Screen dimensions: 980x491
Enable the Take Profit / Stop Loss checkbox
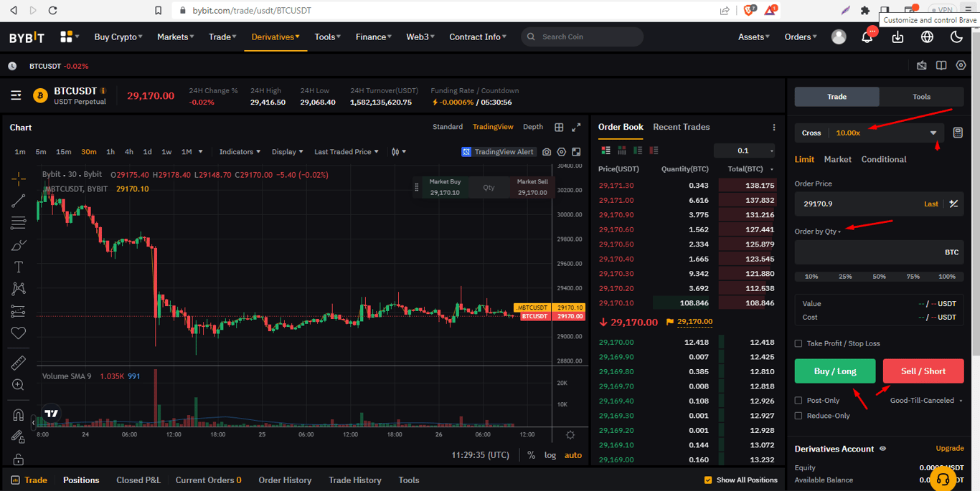[798, 343]
